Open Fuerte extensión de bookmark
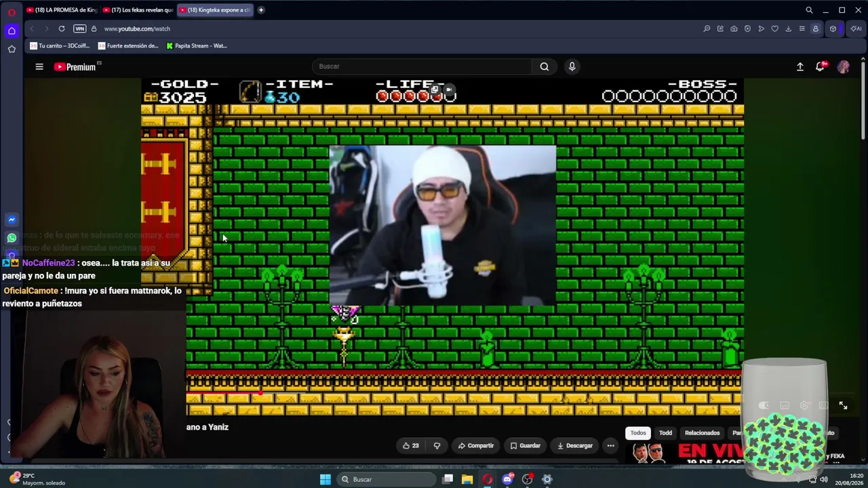The image size is (868, 488). point(128,45)
